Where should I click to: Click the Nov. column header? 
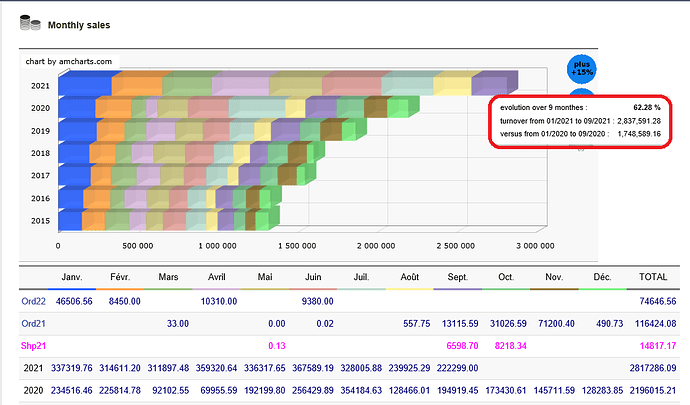click(554, 277)
